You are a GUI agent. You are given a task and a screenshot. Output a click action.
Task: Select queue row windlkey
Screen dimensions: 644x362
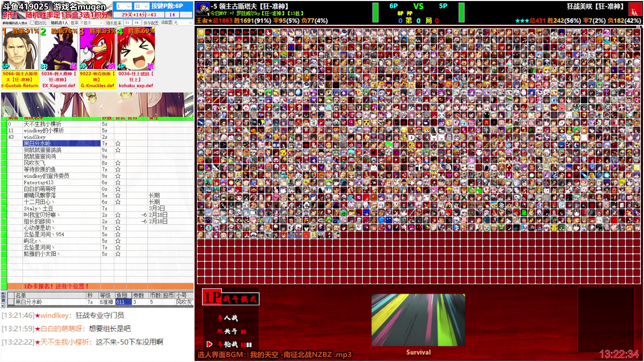point(62,137)
